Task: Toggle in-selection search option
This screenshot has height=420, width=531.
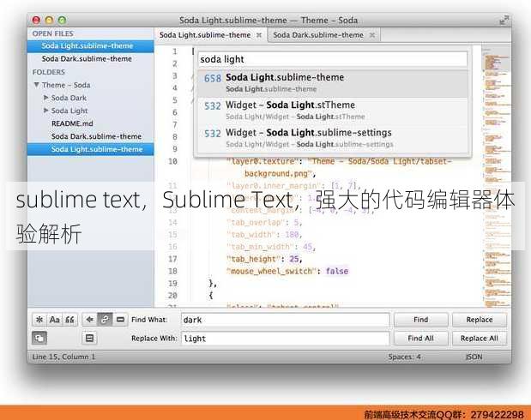Action: pos(120,320)
